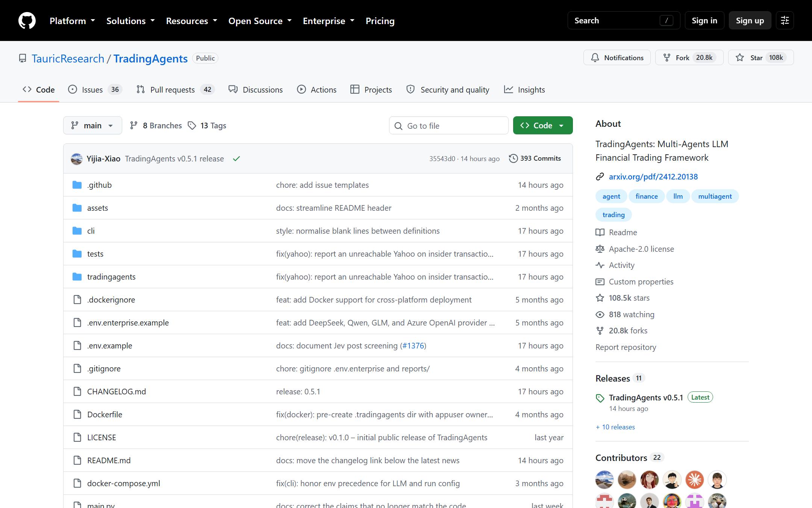Open commit hash 35543d0
The image size is (812, 508).
(442, 159)
